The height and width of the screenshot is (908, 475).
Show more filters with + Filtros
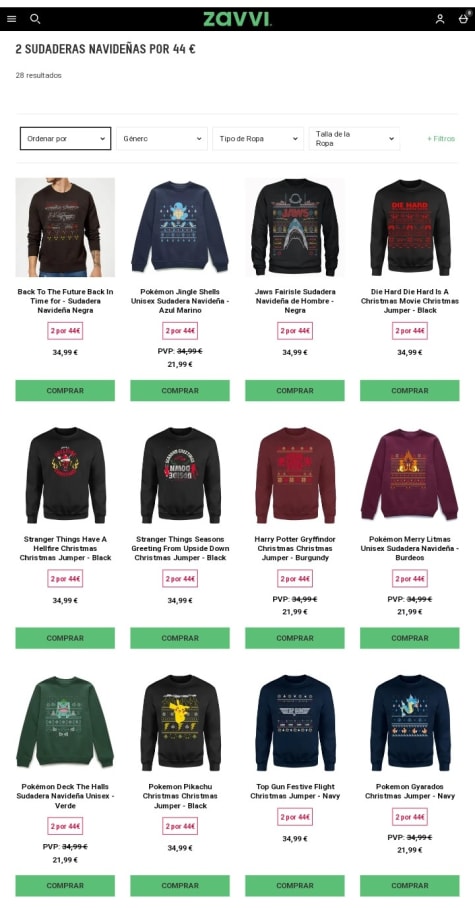441,139
